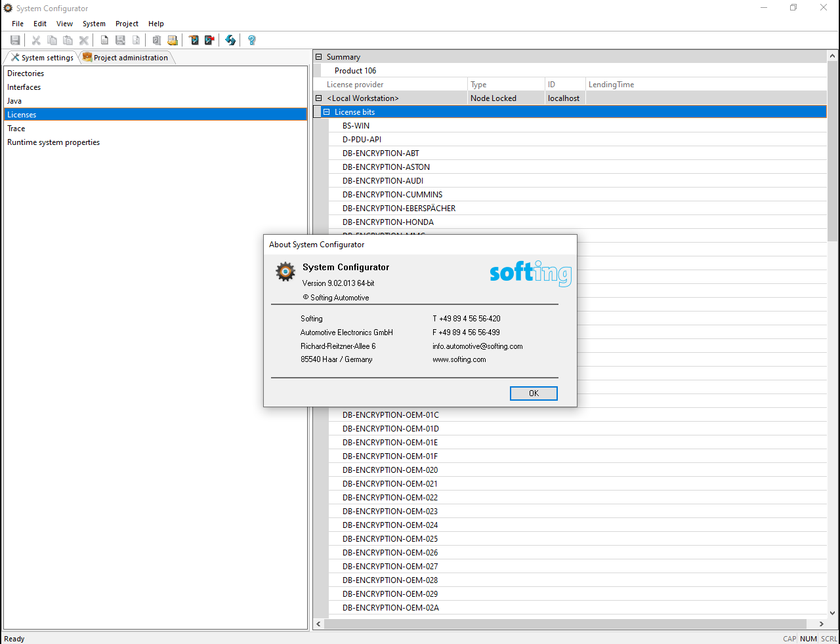Open help with the question mark icon
The width and height of the screenshot is (840, 644).
[x=251, y=40]
